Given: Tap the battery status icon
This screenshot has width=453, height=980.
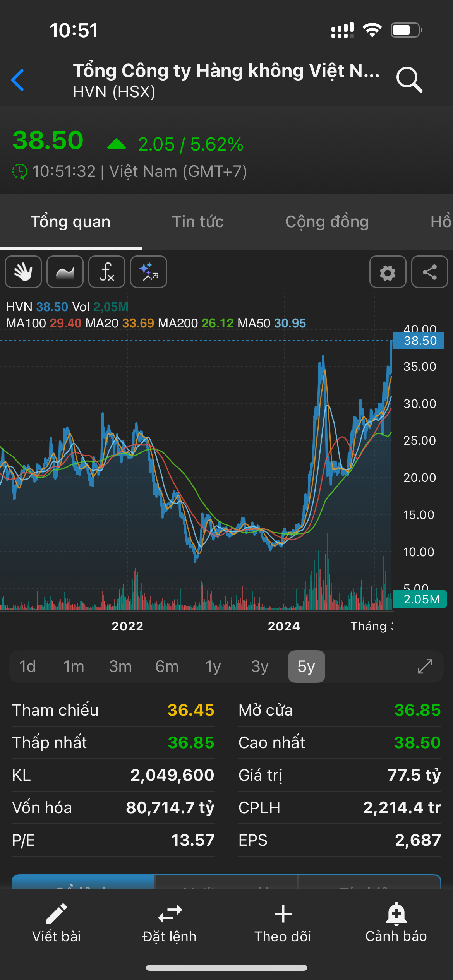Looking at the screenshot, I should (406, 30).
